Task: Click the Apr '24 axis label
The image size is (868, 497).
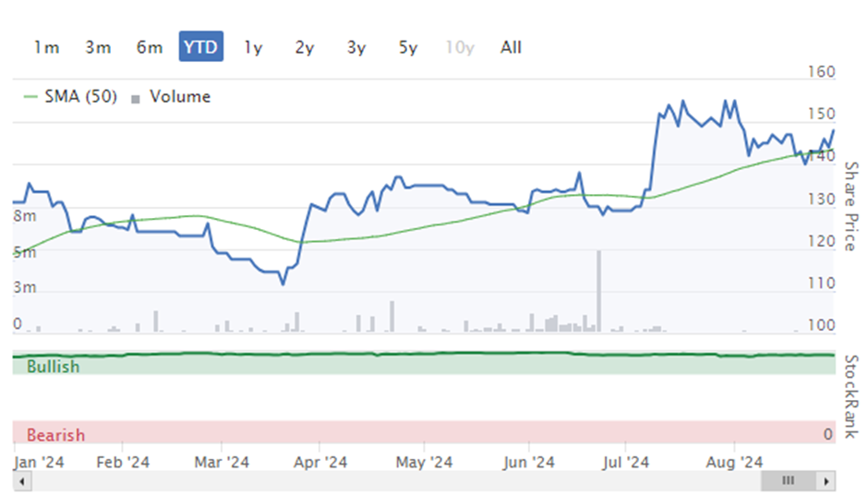Action: [320, 462]
